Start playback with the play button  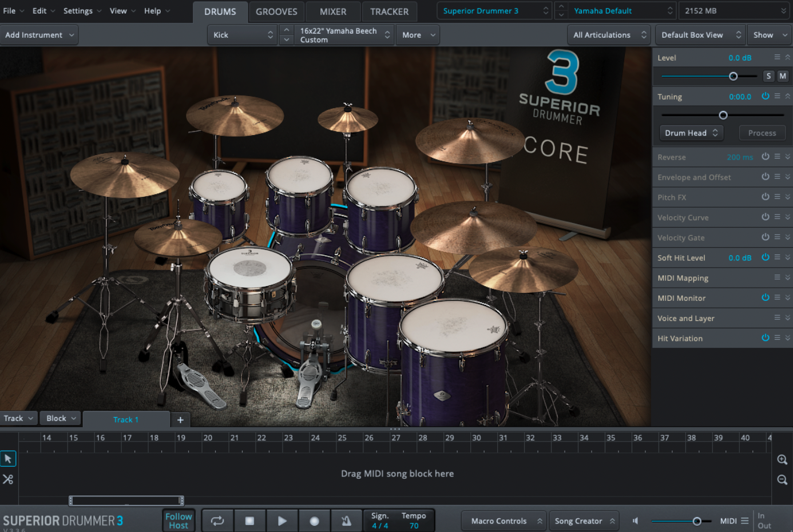click(x=282, y=521)
